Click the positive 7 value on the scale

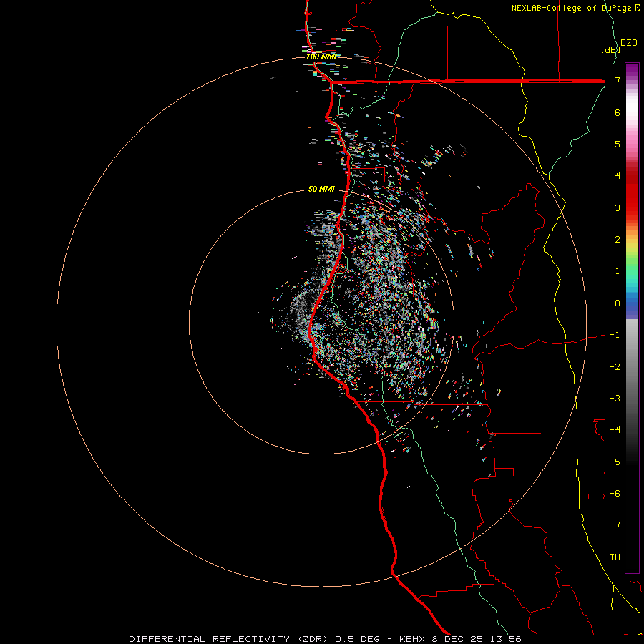[x=618, y=80]
